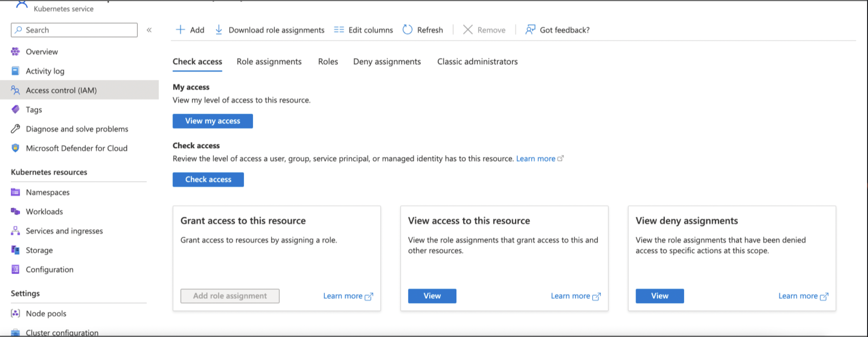Screen dimensions: 868x337
Task: Open Learn more in the View access card
Action: [570, 296]
